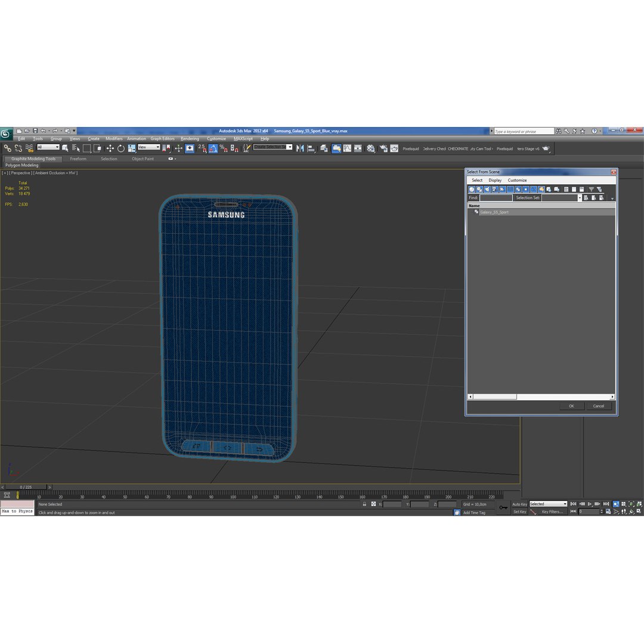The height and width of the screenshot is (644, 644).
Task: Click the Select and Manipulate icon
Action: (178, 148)
